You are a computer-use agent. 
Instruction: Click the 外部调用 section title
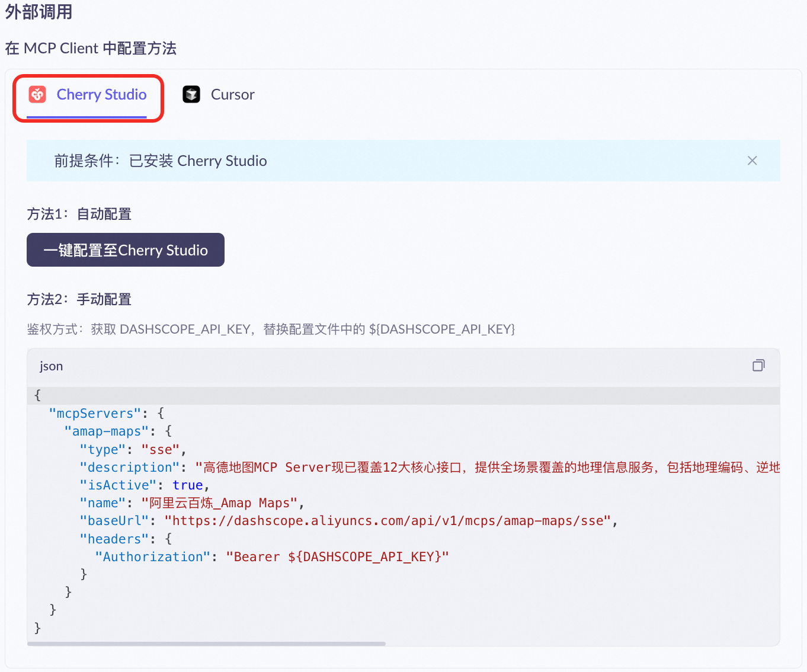point(39,11)
